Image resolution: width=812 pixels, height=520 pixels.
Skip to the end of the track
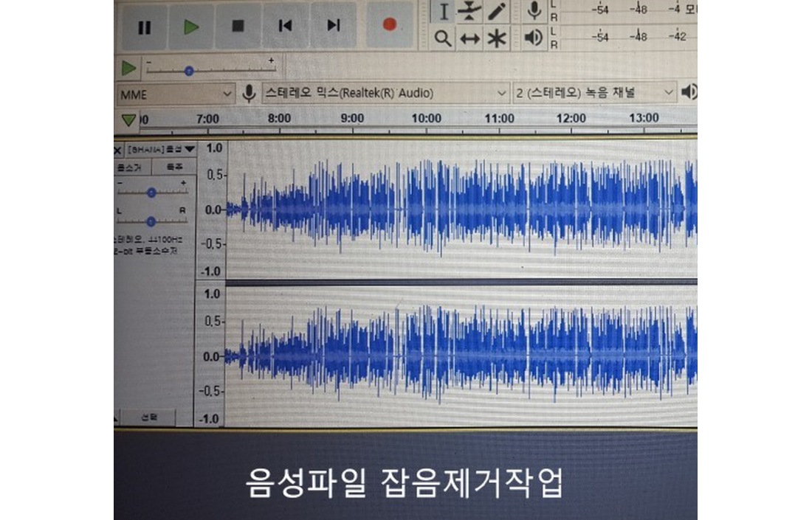coord(333,26)
